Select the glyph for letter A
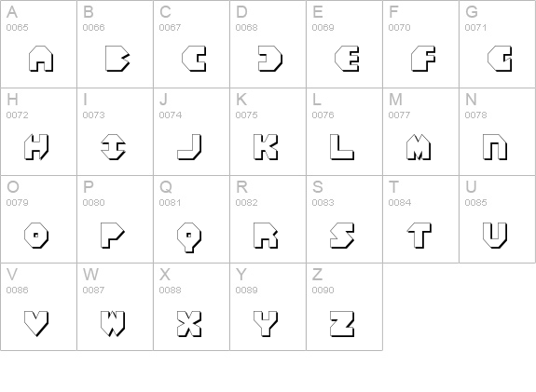Image resolution: width=536 pixels, height=392 pixels. pyautogui.click(x=41, y=59)
